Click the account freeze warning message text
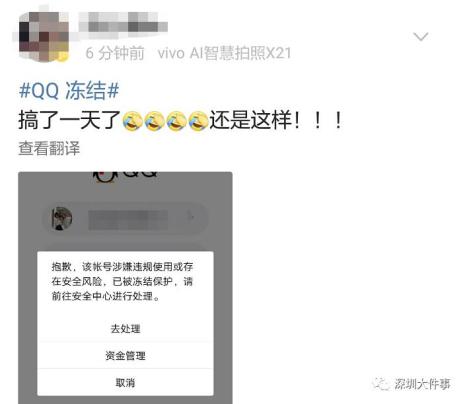 (x=122, y=281)
